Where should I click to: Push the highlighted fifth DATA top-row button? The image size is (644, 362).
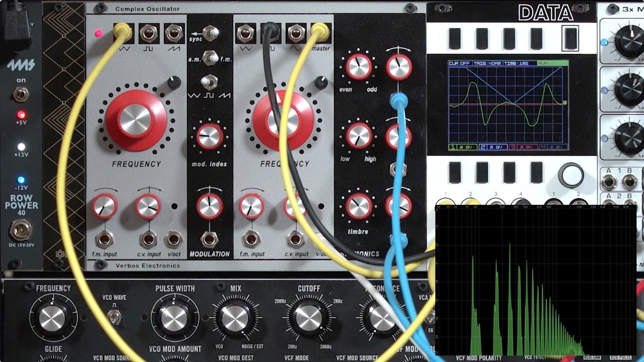571,39
